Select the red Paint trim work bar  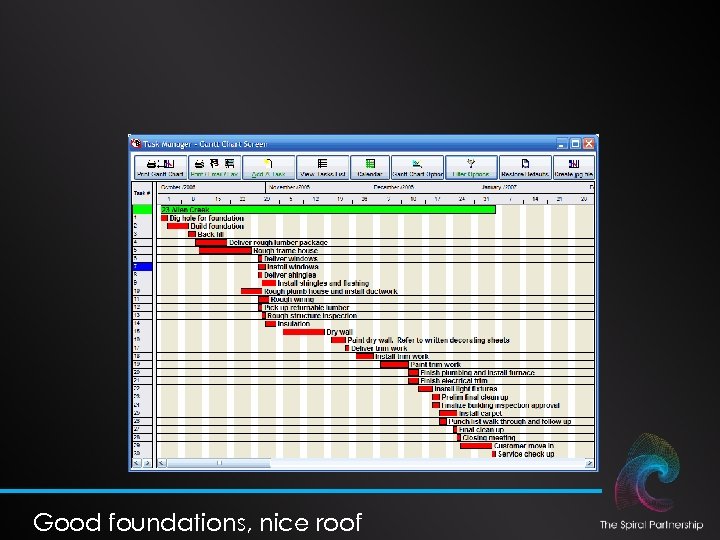click(x=394, y=365)
